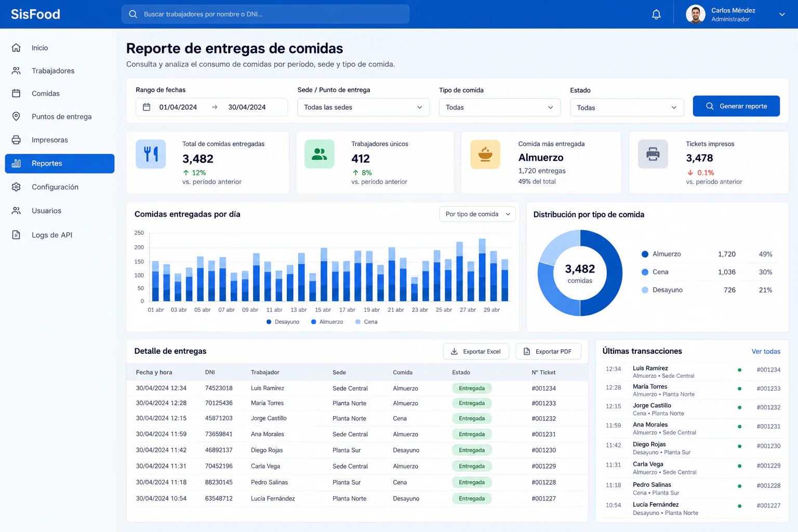798x532 pixels.
Task: Click the Trabajadores people icon in sidebar
Action: pyautogui.click(x=16, y=71)
